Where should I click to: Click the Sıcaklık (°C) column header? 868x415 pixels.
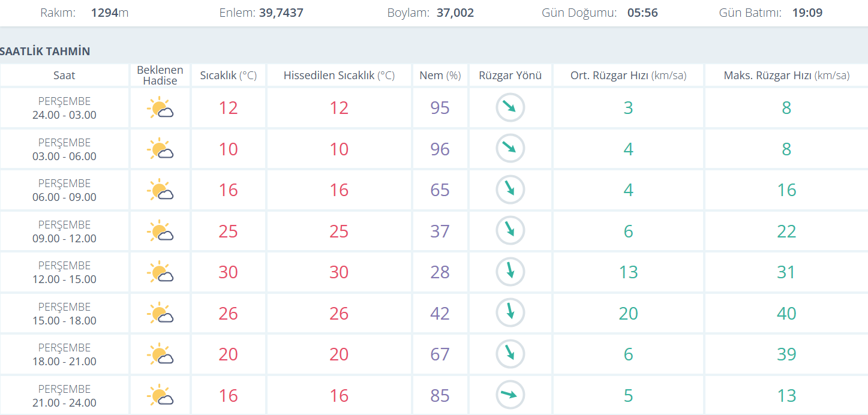pyautogui.click(x=228, y=76)
